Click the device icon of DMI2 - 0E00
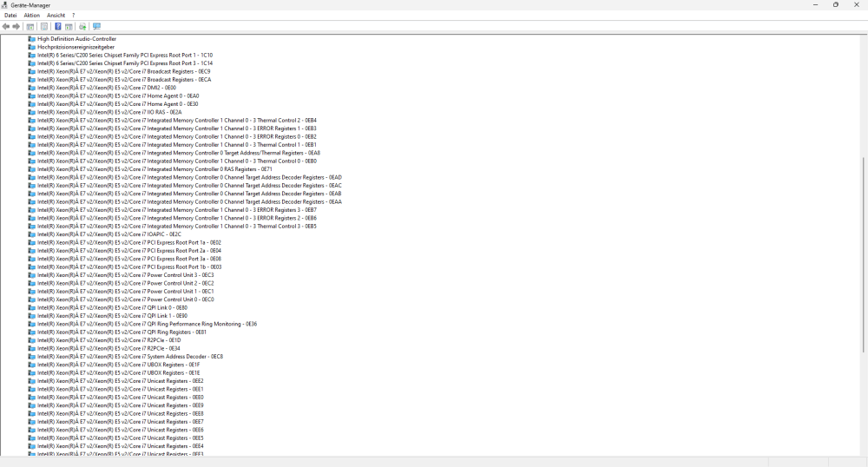 click(32, 88)
